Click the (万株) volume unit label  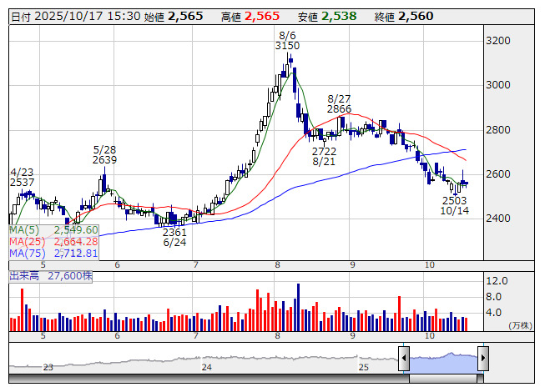click(x=520, y=325)
